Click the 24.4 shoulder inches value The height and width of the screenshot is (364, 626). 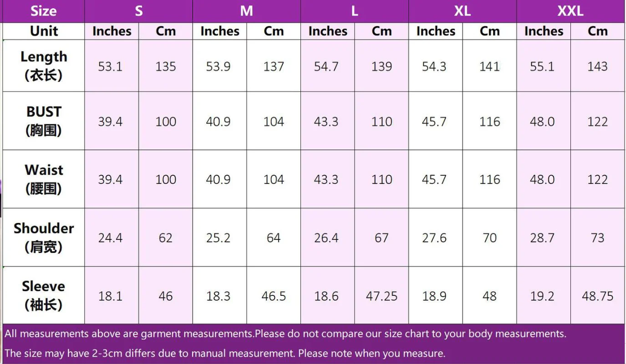(110, 238)
